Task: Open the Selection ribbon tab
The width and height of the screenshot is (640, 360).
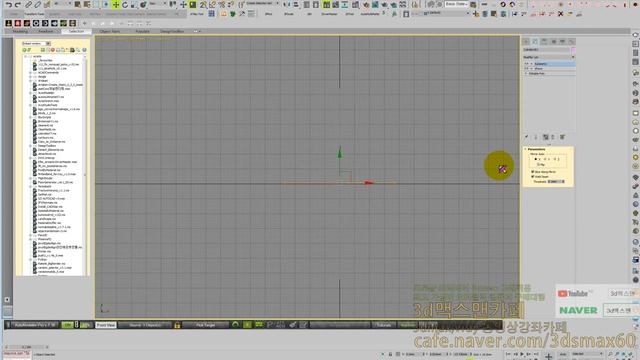Action: [76, 31]
